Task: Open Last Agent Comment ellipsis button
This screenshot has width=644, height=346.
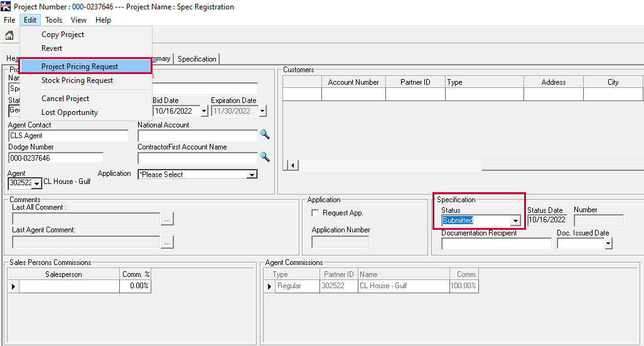Action: click(166, 242)
